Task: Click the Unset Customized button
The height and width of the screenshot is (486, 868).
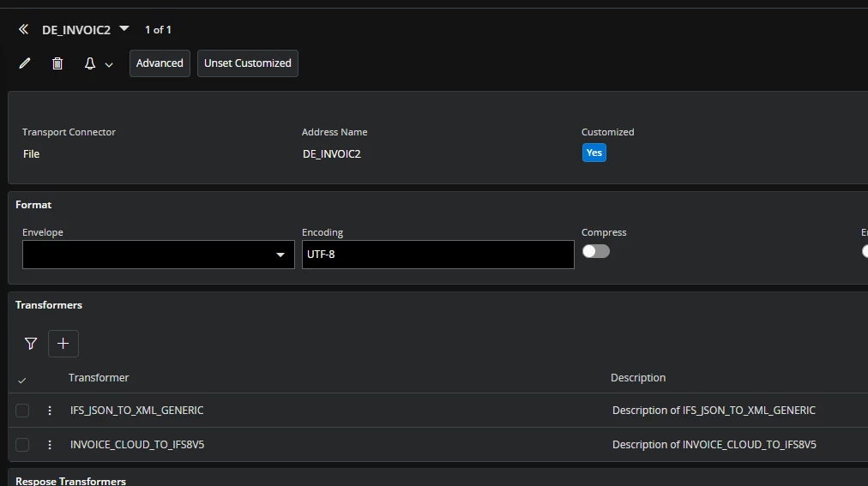Action: (247, 63)
